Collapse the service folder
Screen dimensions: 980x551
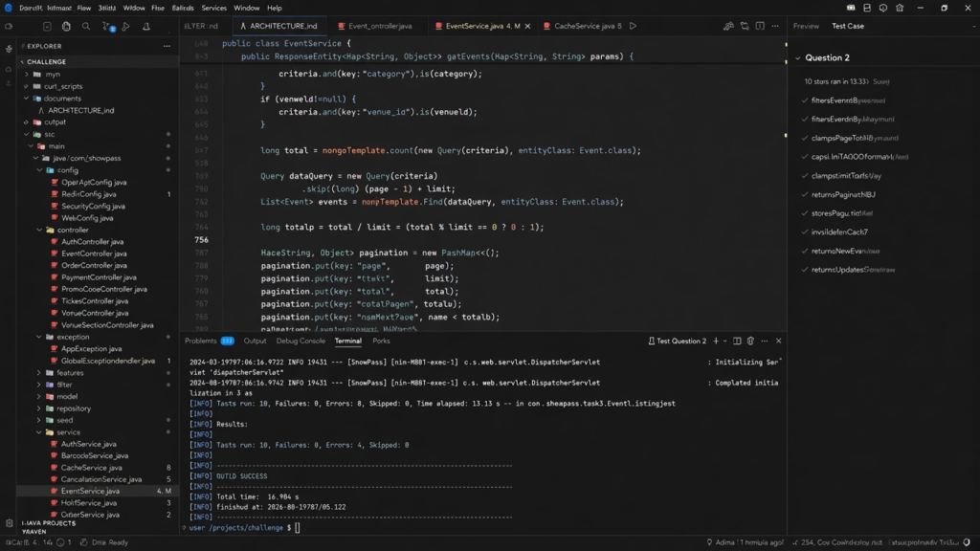[x=39, y=432]
